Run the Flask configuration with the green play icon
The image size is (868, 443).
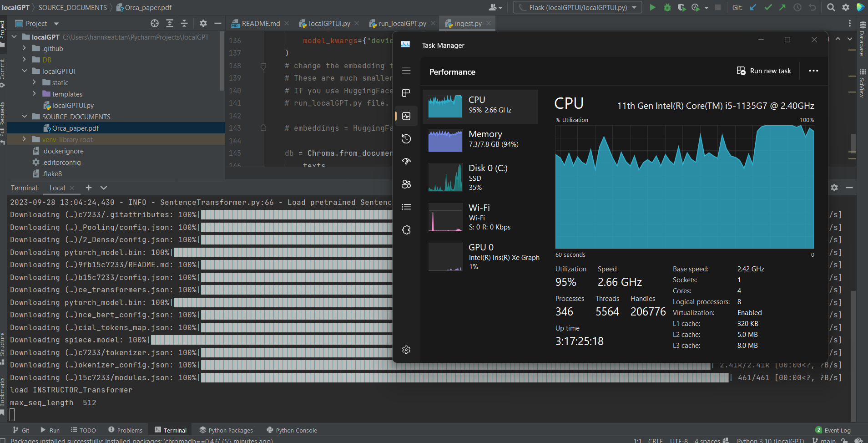652,7
